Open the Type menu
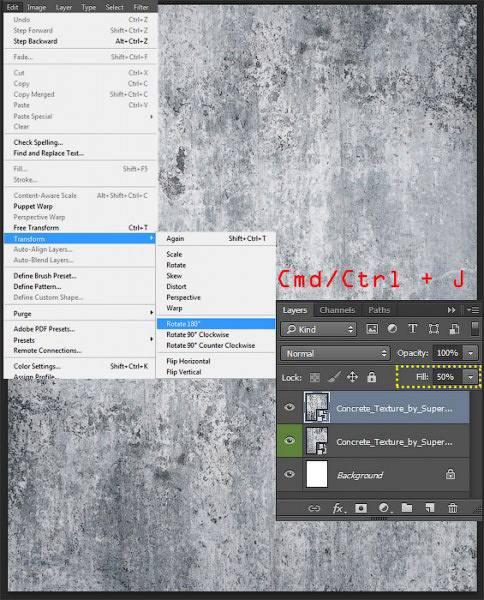The width and height of the screenshot is (484, 600). [x=88, y=7]
